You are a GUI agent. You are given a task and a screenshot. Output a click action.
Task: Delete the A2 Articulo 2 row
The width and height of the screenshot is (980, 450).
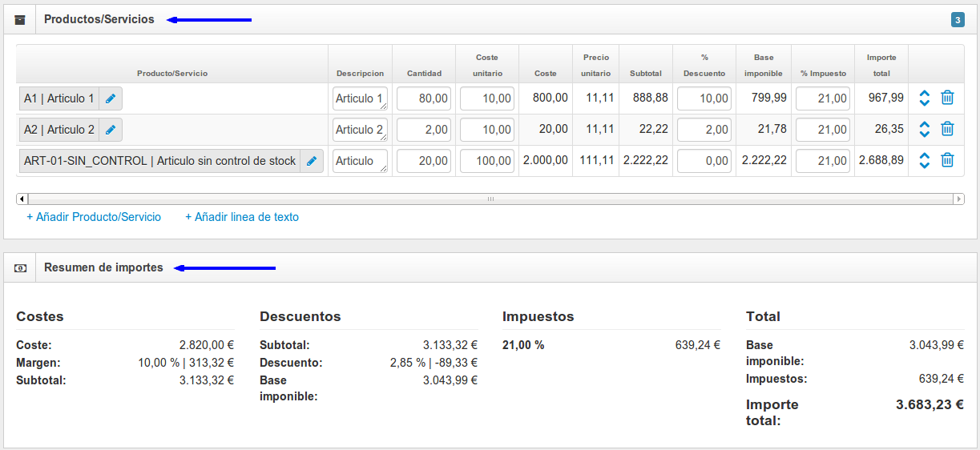point(947,129)
